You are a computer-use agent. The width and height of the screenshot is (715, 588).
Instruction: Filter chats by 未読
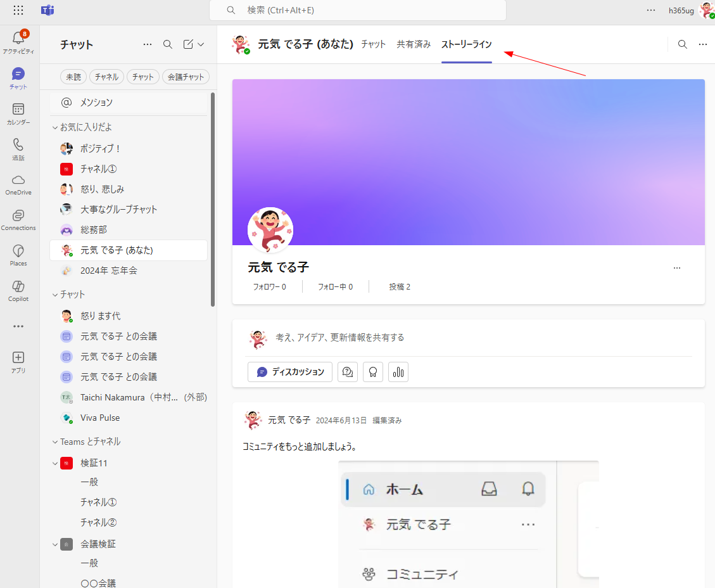(73, 77)
